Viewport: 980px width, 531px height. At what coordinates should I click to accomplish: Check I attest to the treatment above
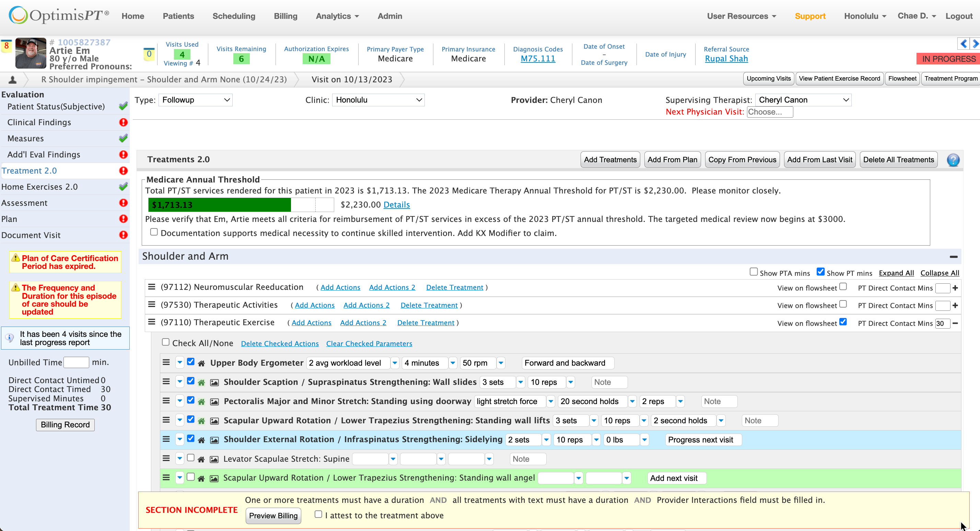coord(318,515)
